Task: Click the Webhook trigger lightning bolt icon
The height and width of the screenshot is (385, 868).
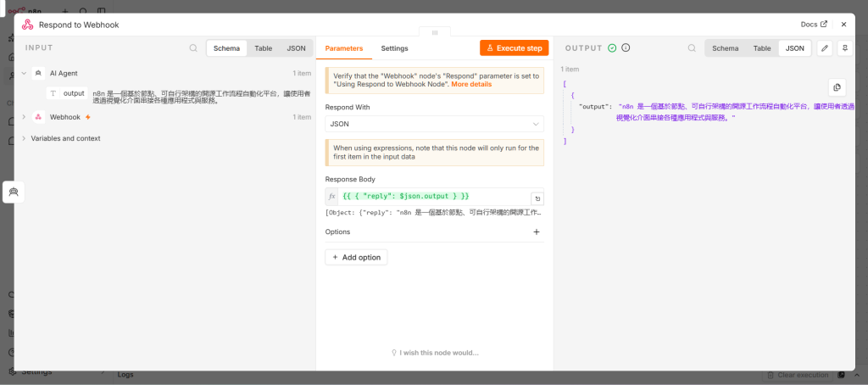Action: click(87, 117)
